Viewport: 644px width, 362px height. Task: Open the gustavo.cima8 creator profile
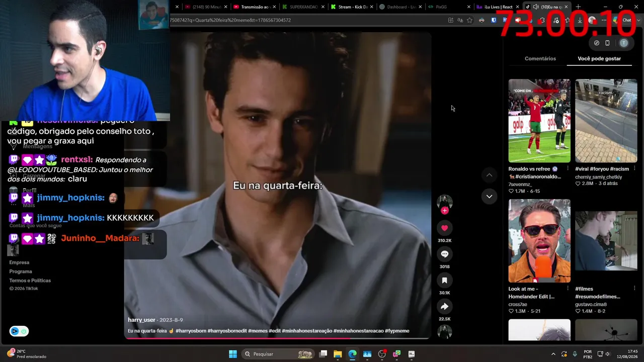[x=591, y=304]
